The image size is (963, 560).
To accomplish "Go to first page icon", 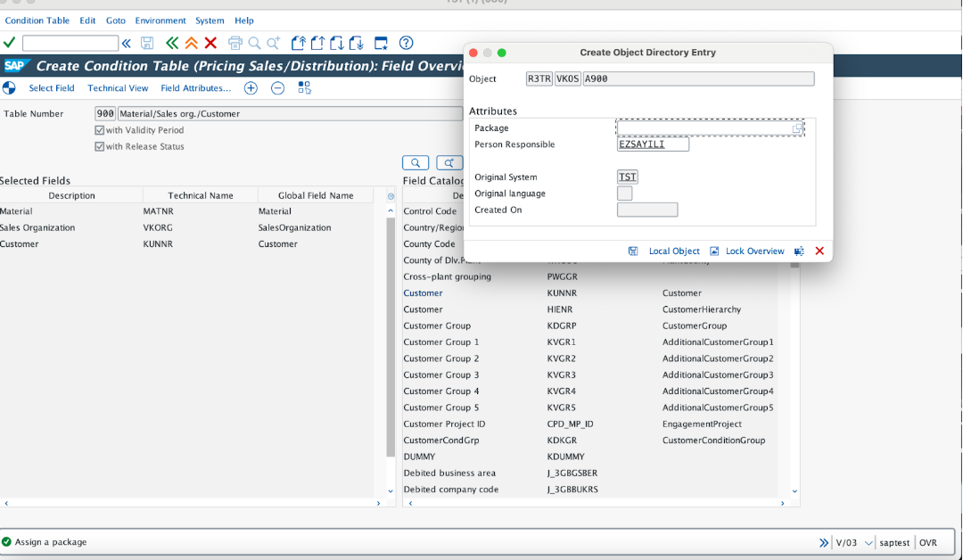I will [x=299, y=43].
